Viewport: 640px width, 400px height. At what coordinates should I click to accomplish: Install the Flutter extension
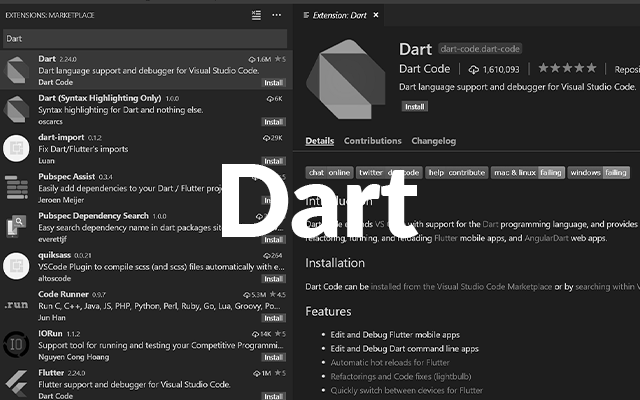coord(273,396)
